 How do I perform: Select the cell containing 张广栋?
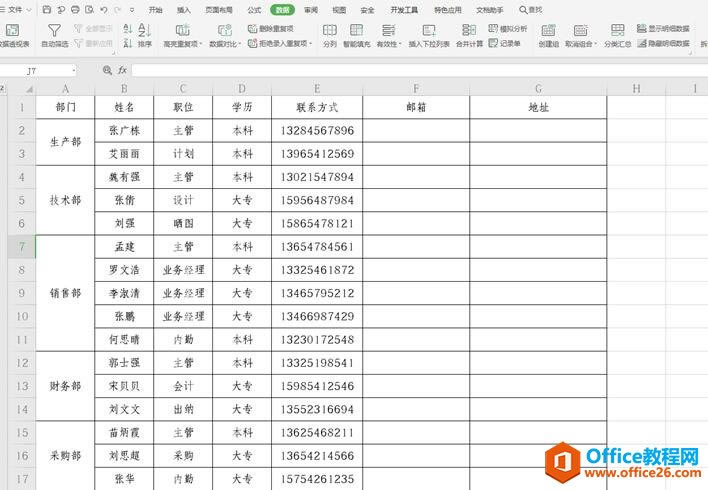click(124, 131)
